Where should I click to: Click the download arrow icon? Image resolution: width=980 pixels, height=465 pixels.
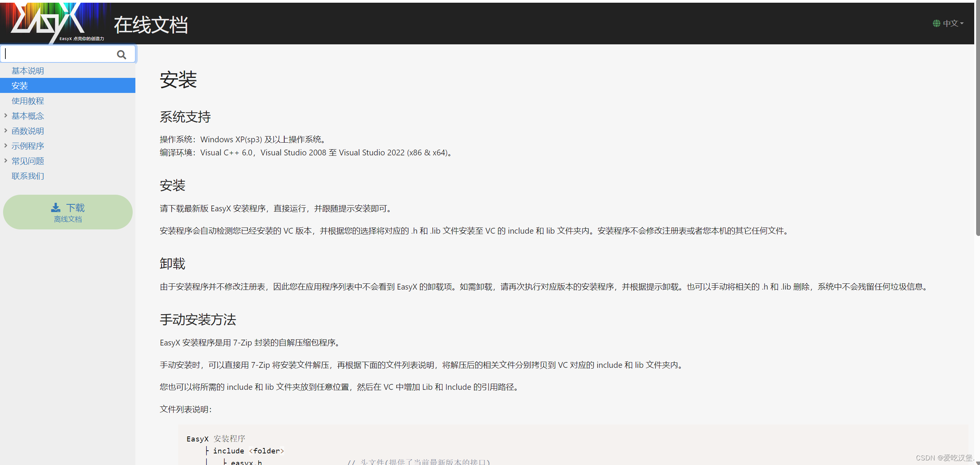[56, 207]
